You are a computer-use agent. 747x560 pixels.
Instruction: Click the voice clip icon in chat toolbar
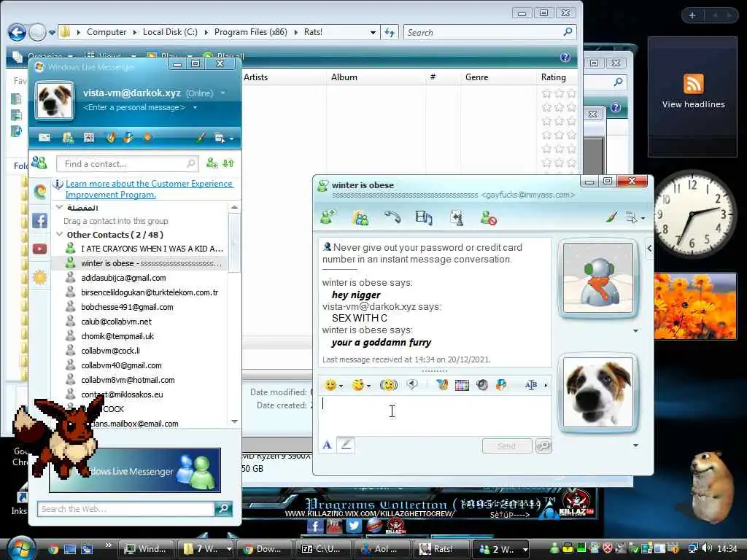(x=412, y=384)
